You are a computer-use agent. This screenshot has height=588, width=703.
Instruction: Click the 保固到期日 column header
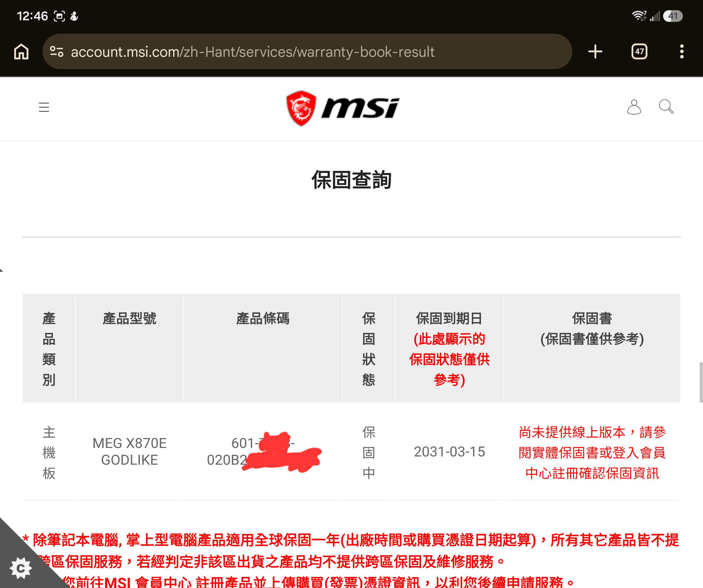tap(449, 349)
